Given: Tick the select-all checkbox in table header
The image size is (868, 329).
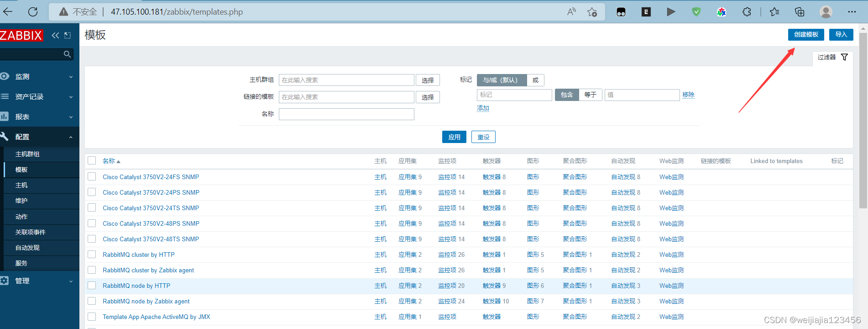Looking at the screenshot, I should [92, 160].
